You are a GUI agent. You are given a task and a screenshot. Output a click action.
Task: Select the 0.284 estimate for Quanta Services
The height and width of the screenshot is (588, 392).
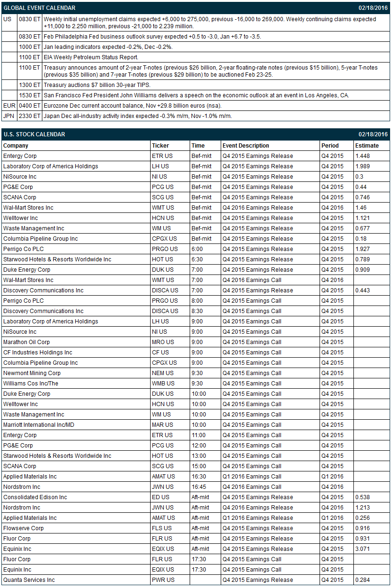[x=362, y=580]
